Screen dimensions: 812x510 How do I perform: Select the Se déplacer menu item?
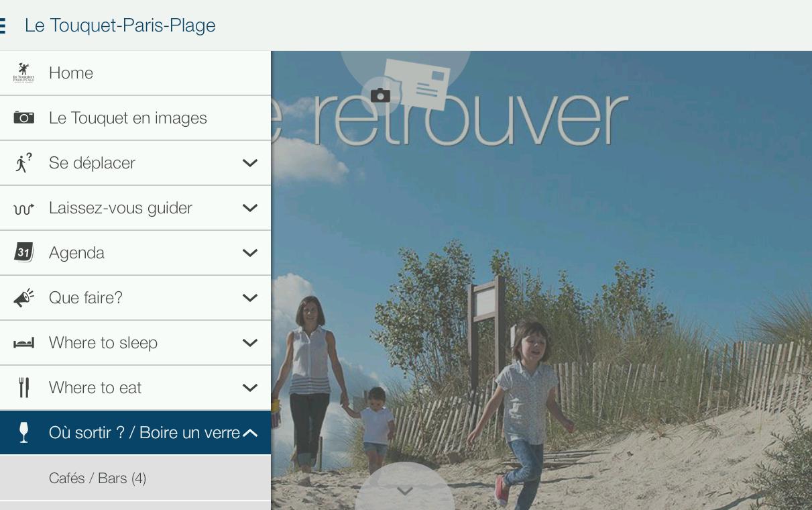(x=135, y=163)
